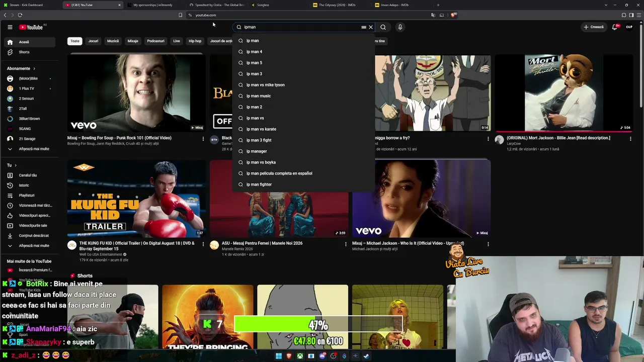Click the Creează create button
Image resolution: width=644 pixels, height=362 pixels.
point(594,27)
